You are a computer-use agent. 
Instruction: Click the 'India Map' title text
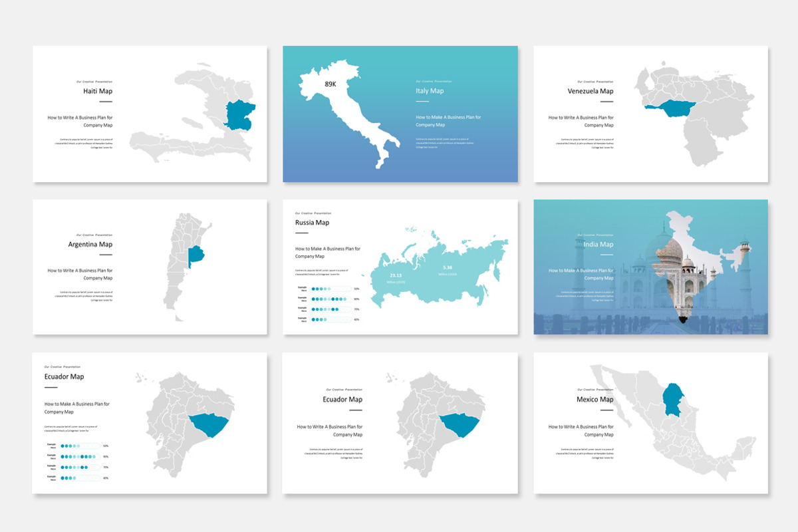(598, 245)
